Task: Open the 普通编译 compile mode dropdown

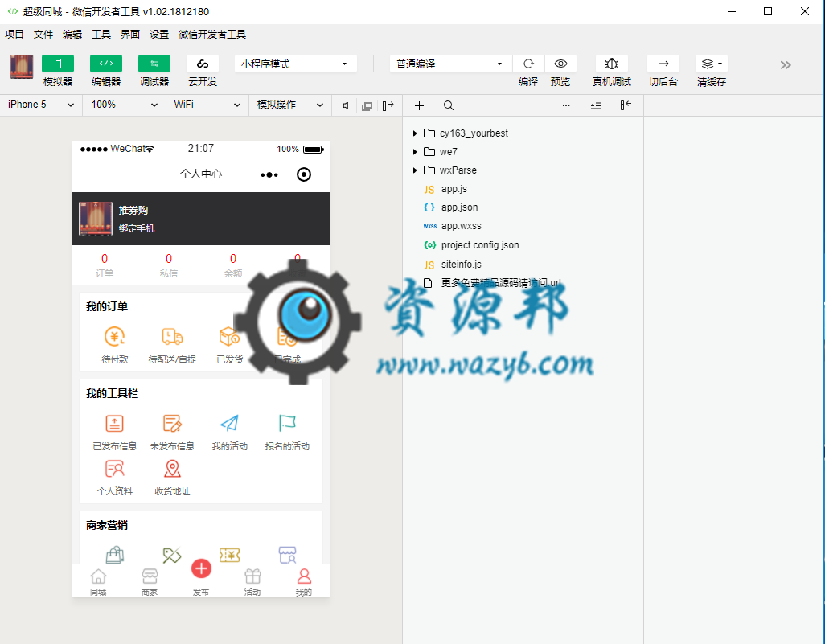Action: coord(450,64)
